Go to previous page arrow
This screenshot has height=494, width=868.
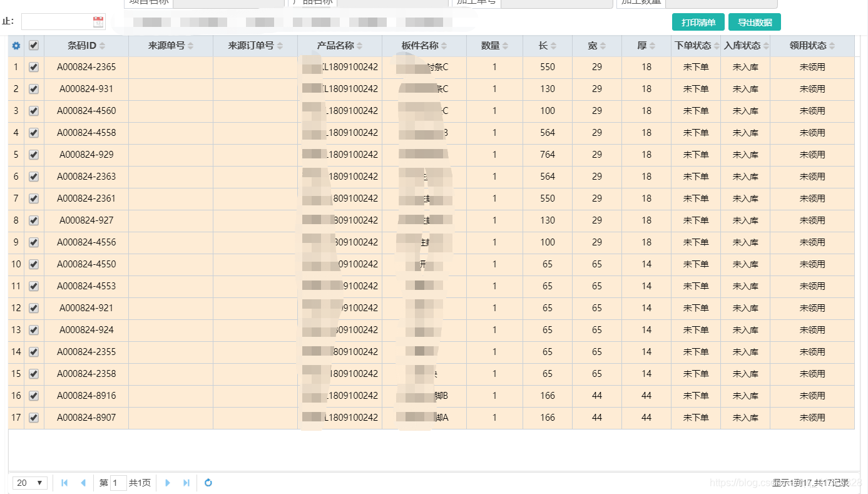click(83, 483)
